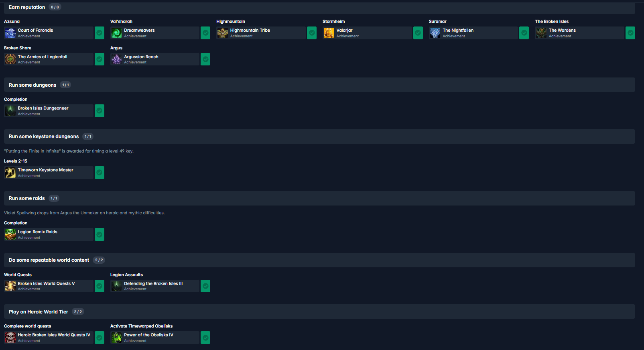
Task: Click the Defending the Broken Isles III icon
Action: pos(116,286)
